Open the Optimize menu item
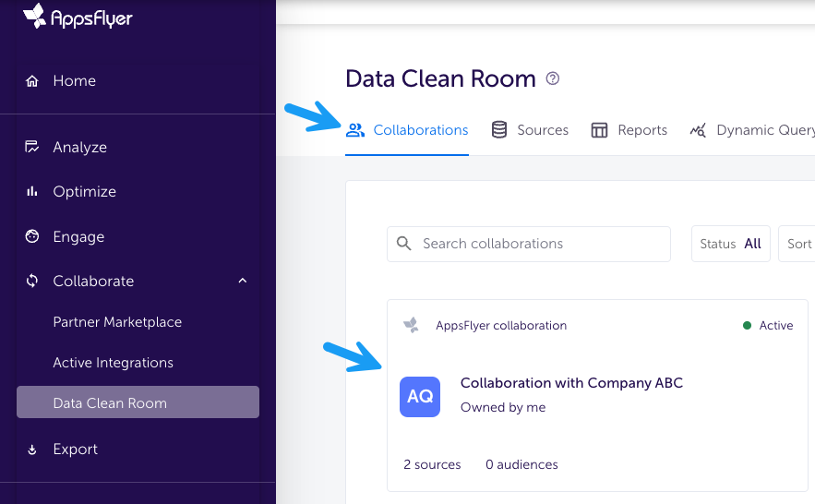Image resolution: width=815 pixels, height=504 pixels. pyautogui.click(x=85, y=192)
